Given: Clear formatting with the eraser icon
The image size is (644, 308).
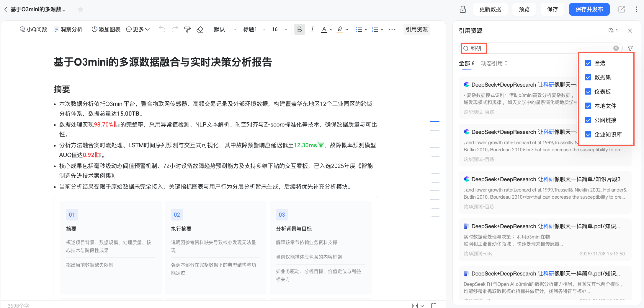Looking at the screenshot, I should click(200, 29).
